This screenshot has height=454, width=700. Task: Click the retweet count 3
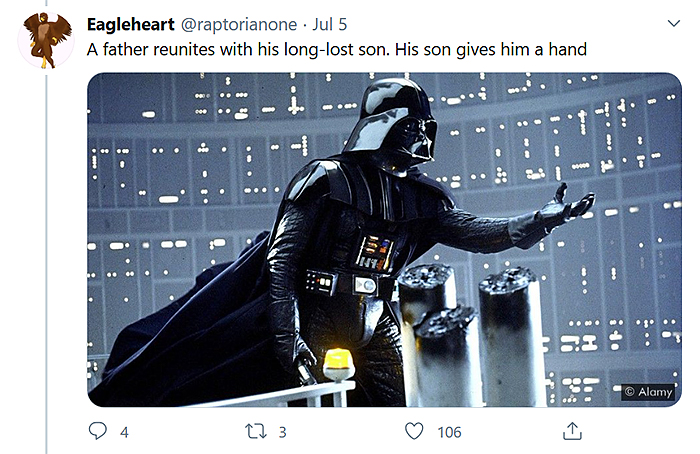tap(282, 432)
